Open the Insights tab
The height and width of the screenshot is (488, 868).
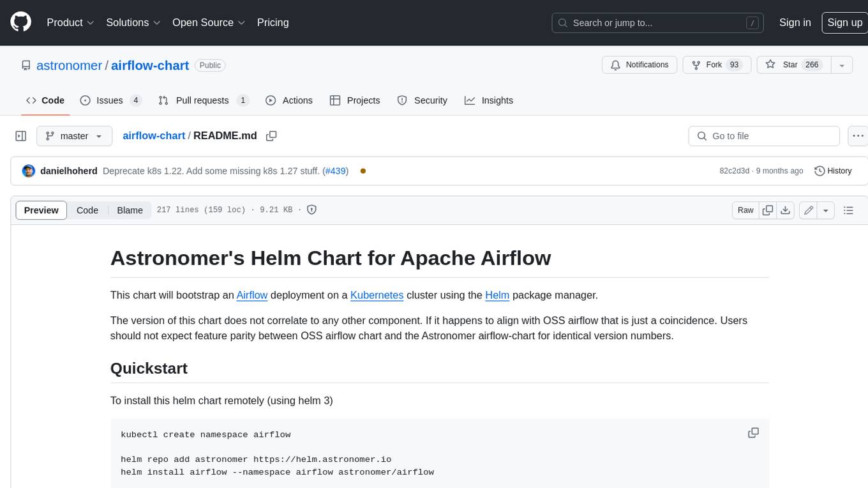coord(489,100)
